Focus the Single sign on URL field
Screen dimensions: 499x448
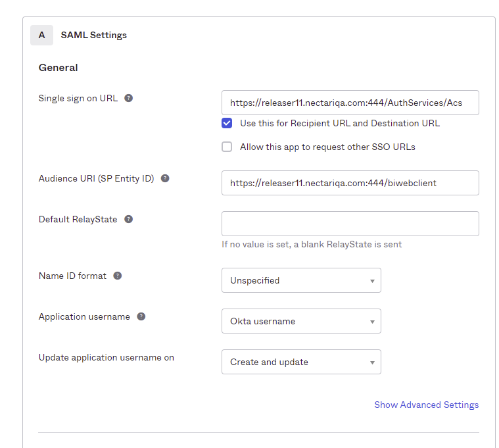tap(350, 103)
